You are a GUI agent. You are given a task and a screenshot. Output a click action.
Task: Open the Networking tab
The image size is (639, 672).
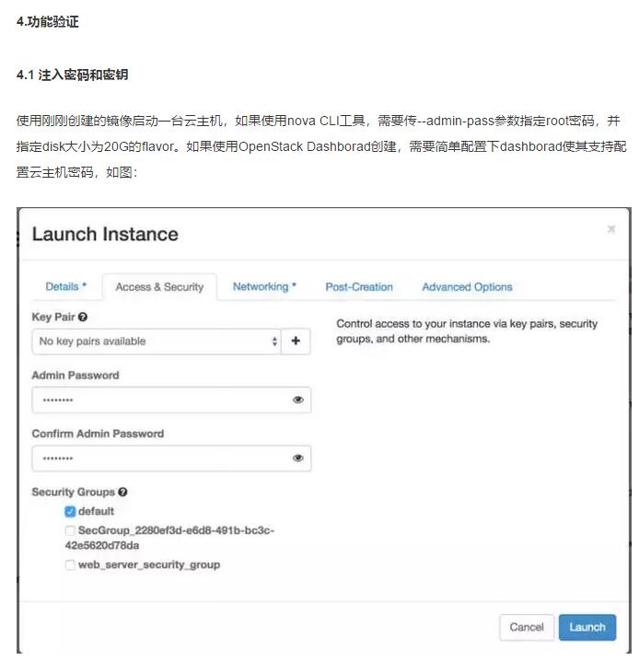264,287
